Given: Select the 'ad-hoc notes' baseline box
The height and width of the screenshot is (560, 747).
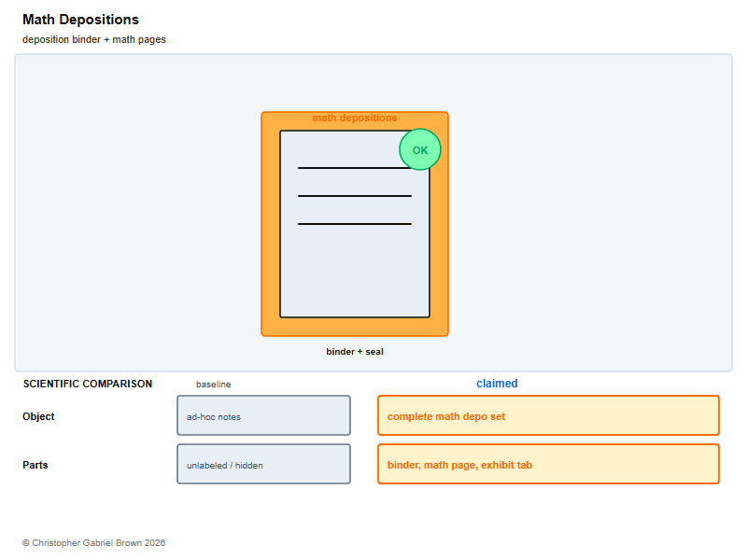Looking at the screenshot, I should coord(263,415).
